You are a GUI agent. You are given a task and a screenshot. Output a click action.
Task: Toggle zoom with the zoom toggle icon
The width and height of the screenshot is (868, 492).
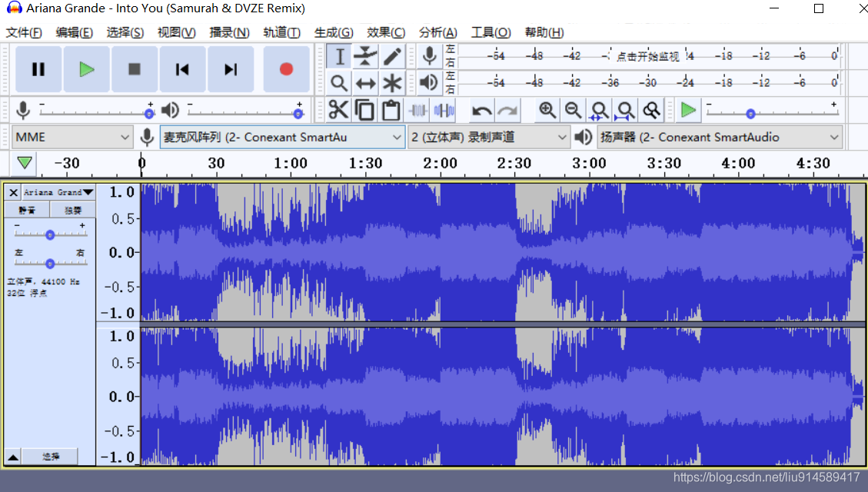click(x=651, y=110)
